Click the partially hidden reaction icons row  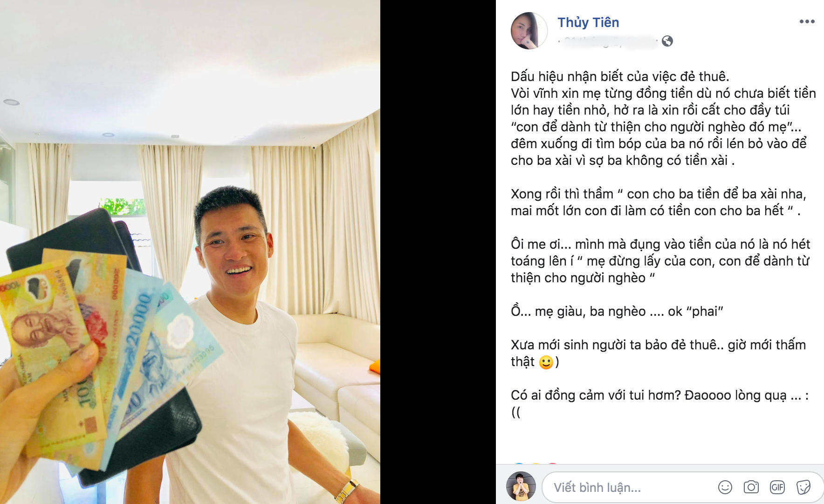(x=535, y=463)
